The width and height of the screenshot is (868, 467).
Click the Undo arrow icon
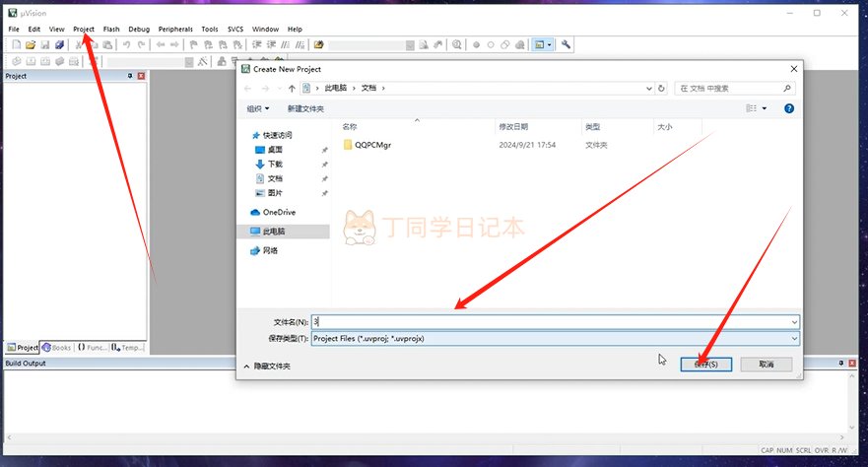tap(127, 44)
